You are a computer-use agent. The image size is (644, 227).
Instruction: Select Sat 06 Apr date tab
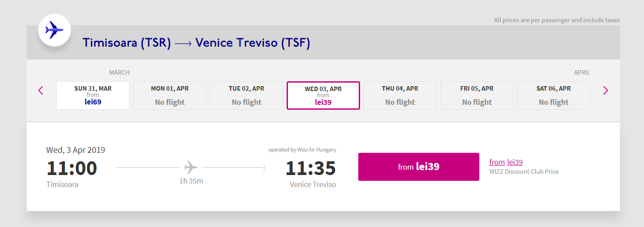[554, 95]
